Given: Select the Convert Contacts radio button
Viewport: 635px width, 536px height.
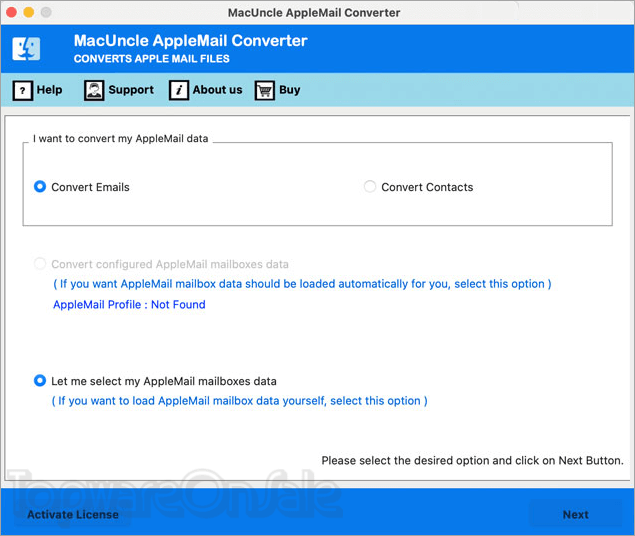Looking at the screenshot, I should pos(370,187).
